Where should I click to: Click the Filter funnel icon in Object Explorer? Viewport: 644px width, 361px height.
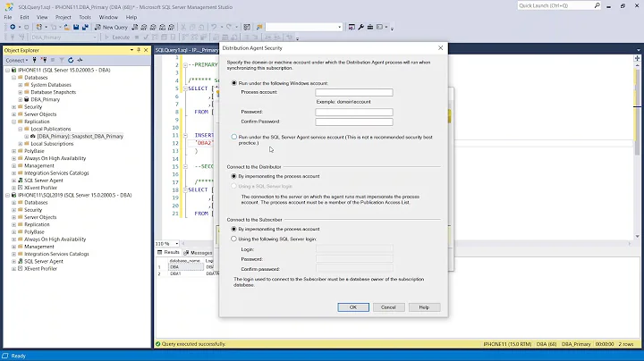pos(61,60)
